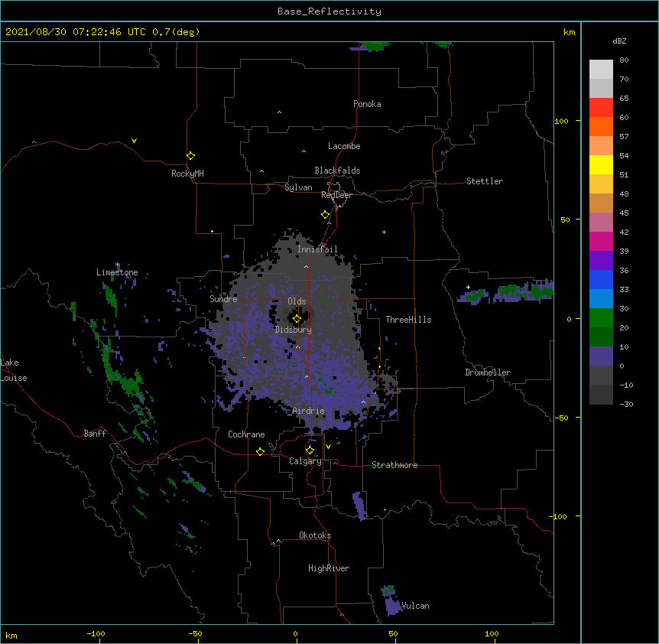
Task: Click the yellow marker below Cochrane
Action: pyautogui.click(x=260, y=451)
